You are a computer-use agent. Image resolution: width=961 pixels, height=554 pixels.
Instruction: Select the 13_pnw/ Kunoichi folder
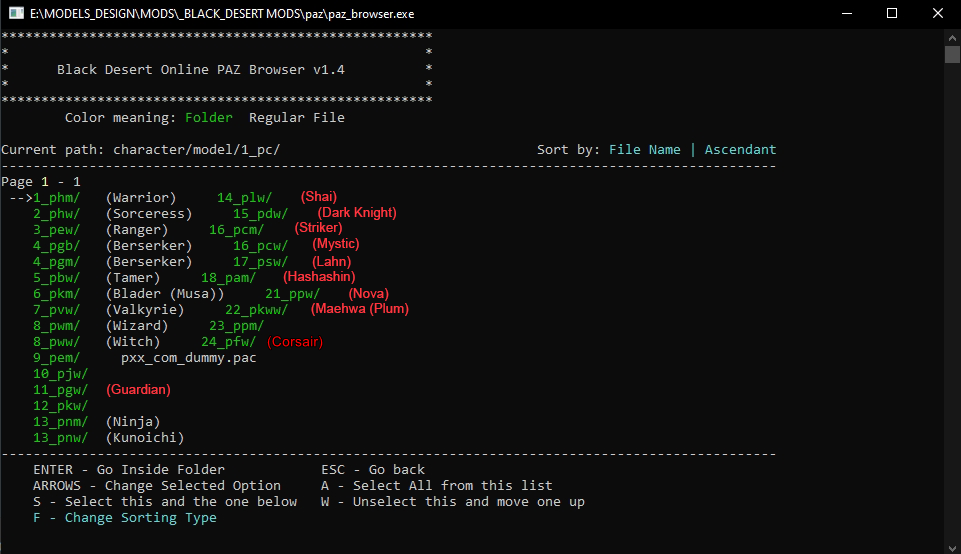point(61,437)
